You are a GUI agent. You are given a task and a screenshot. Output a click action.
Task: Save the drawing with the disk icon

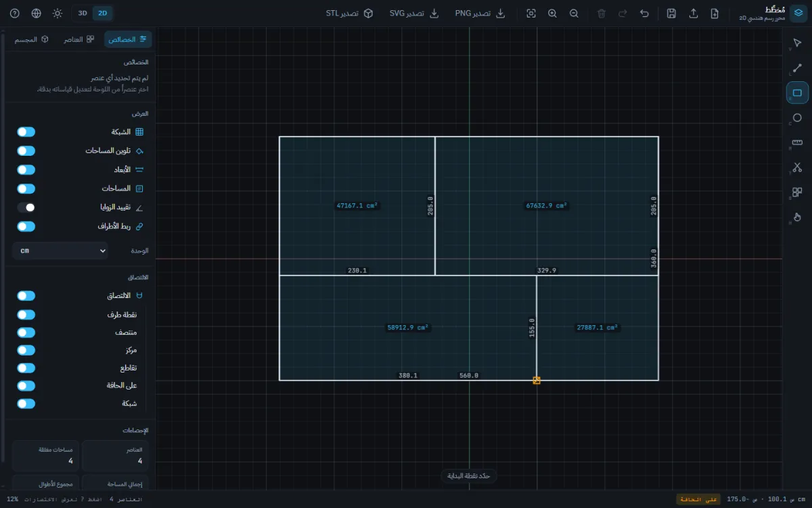pos(671,14)
